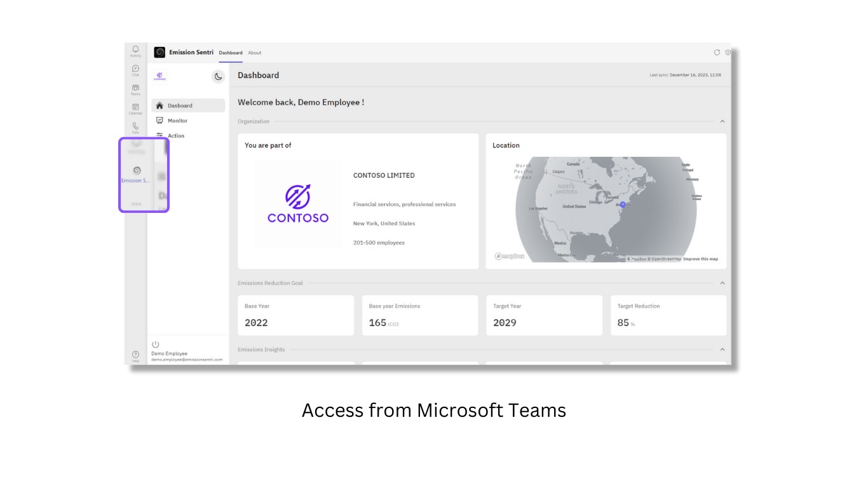Open Dasboard in the side navigation

click(188, 105)
